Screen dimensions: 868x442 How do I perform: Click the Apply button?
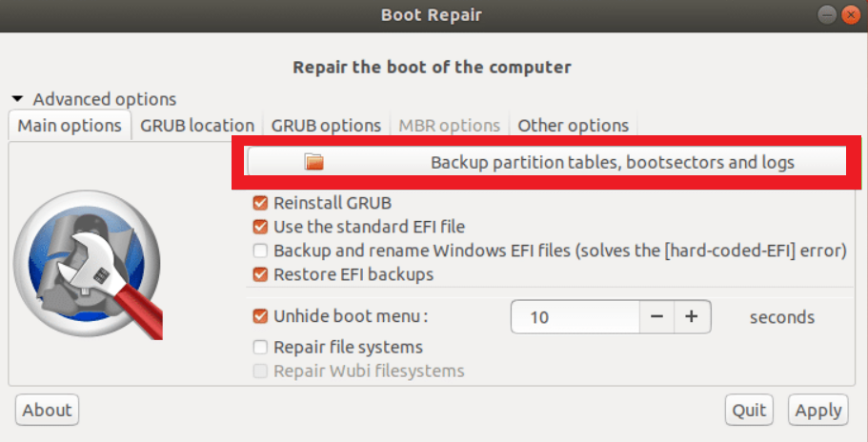click(818, 410)
